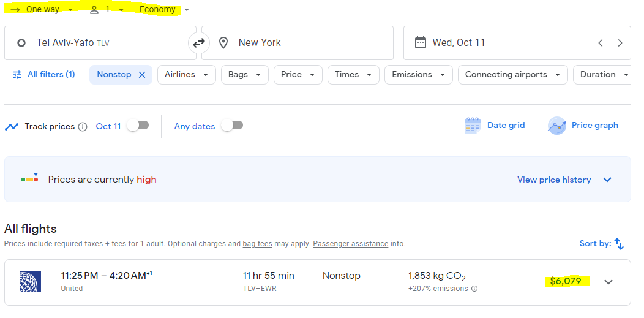View price history link
The height and width of the screenshot is (318, 644).
pyautogui.click(x=554, y=180)
